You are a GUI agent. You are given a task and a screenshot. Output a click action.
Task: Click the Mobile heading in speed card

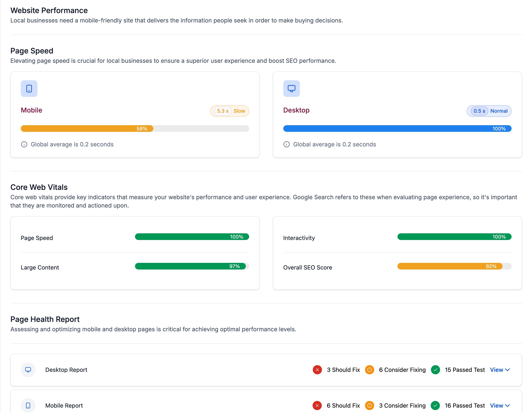coord(31,110)
